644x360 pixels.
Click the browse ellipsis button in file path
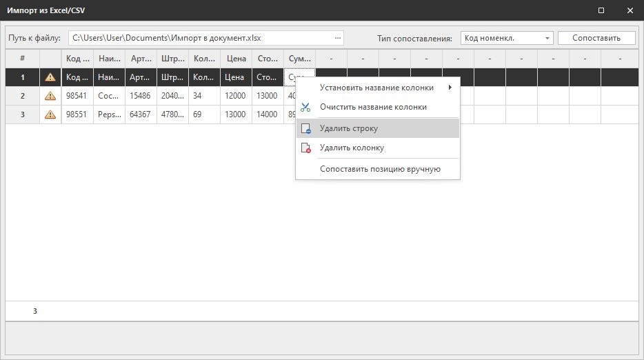337,38
